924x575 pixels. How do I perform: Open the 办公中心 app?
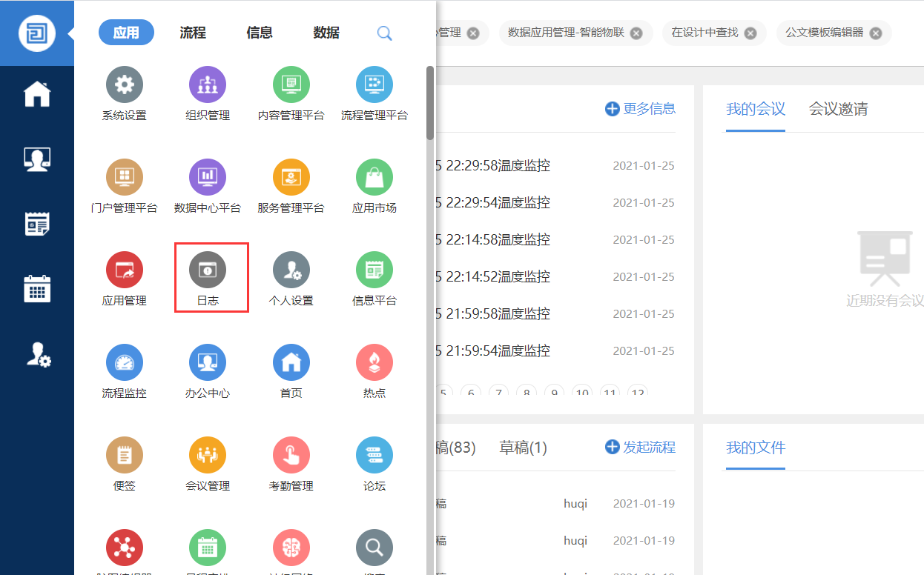[208, 371]
